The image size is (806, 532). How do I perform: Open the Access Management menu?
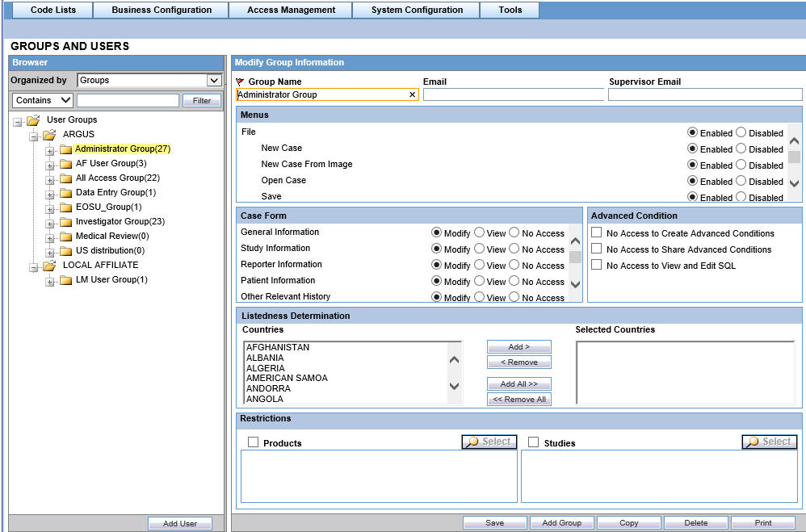[x=291, y=10]
